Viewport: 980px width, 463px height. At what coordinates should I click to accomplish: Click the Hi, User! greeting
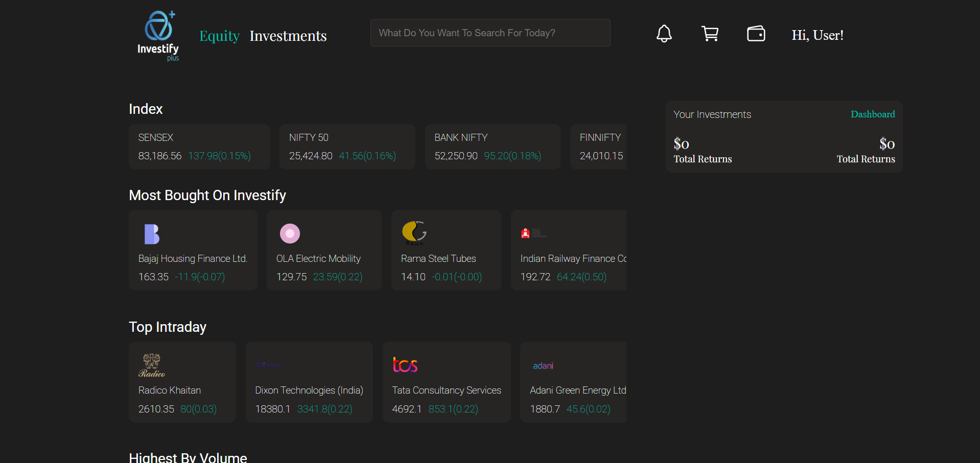pyautogui.click(x=817, y=35)
